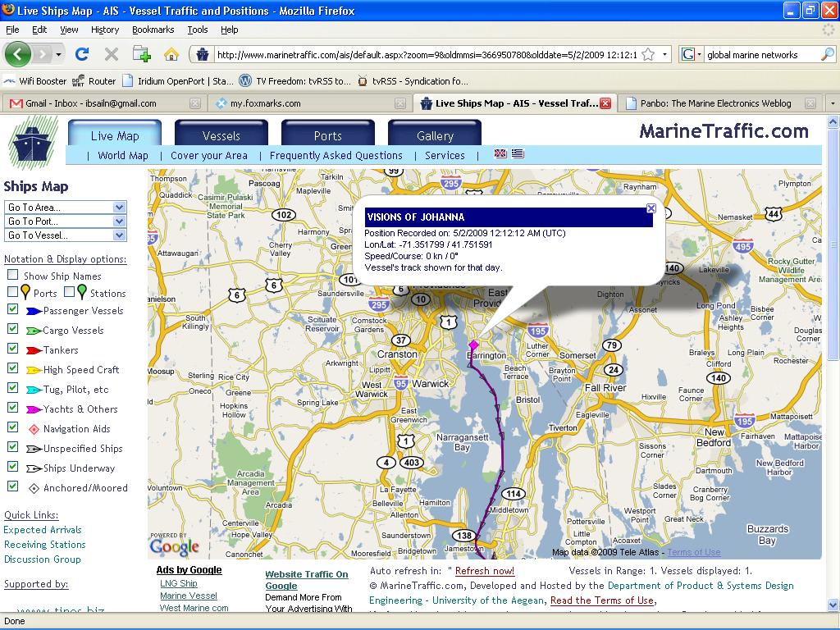Image resolution: width=840 pixels, height=630 pixels.
Task: Open the File menu
Action: (x=12, y=30)
